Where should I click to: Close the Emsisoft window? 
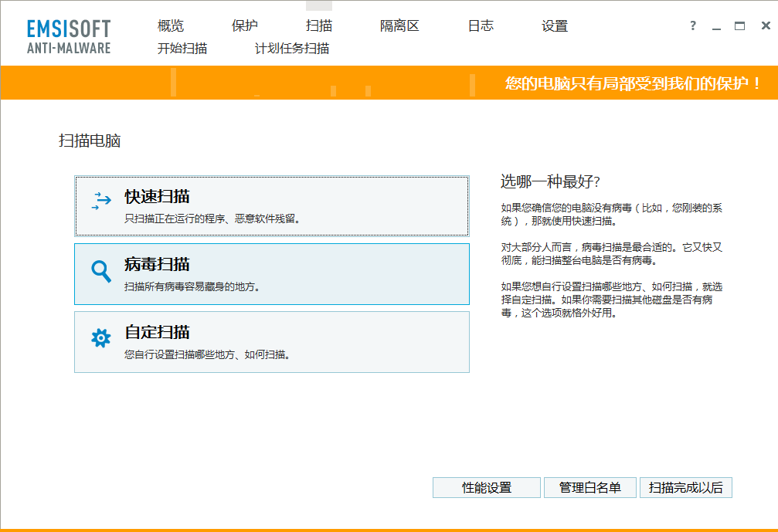[x=765, y=25]
